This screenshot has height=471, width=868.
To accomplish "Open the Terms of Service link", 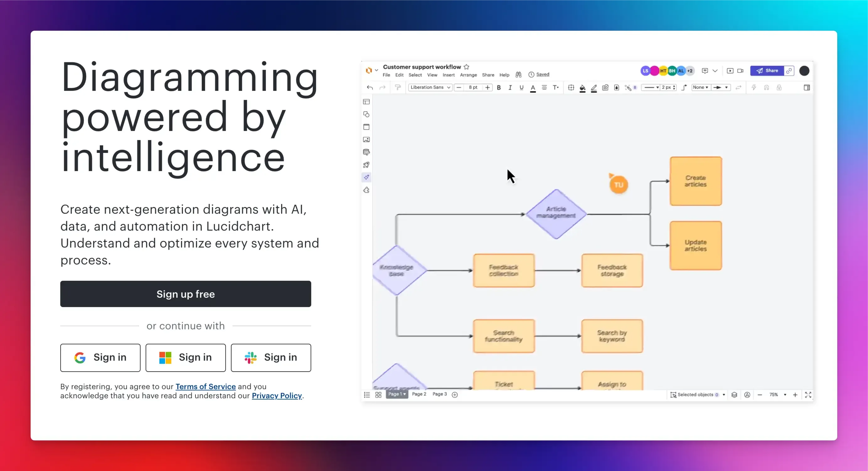I will pyautogui.click(x=205, y=386).
